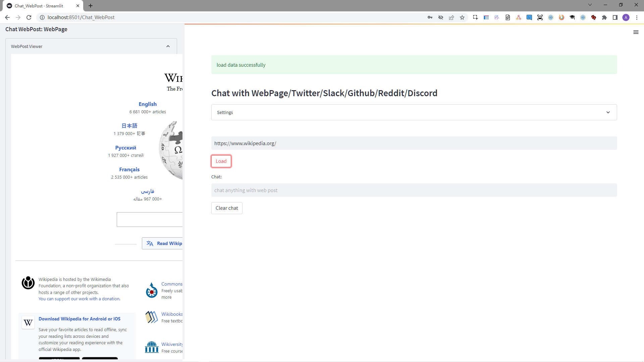Click the English Wikipedia link

click(148, 104)
